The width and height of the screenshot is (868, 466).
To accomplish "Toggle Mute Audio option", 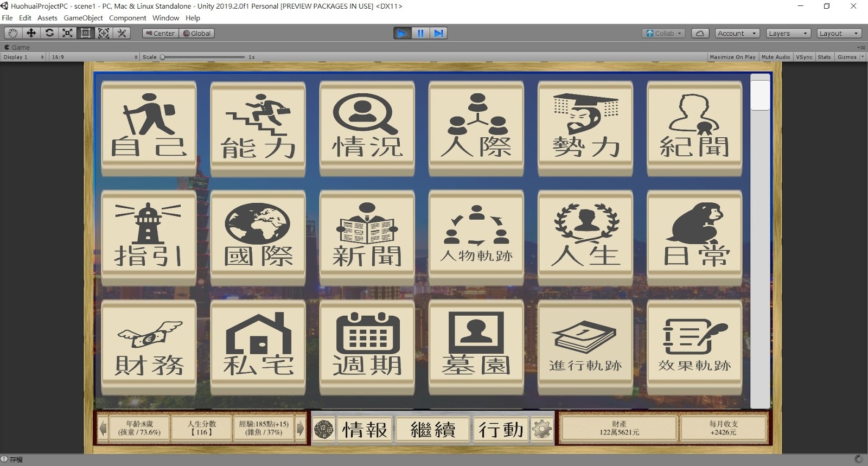I will (775, 57).
